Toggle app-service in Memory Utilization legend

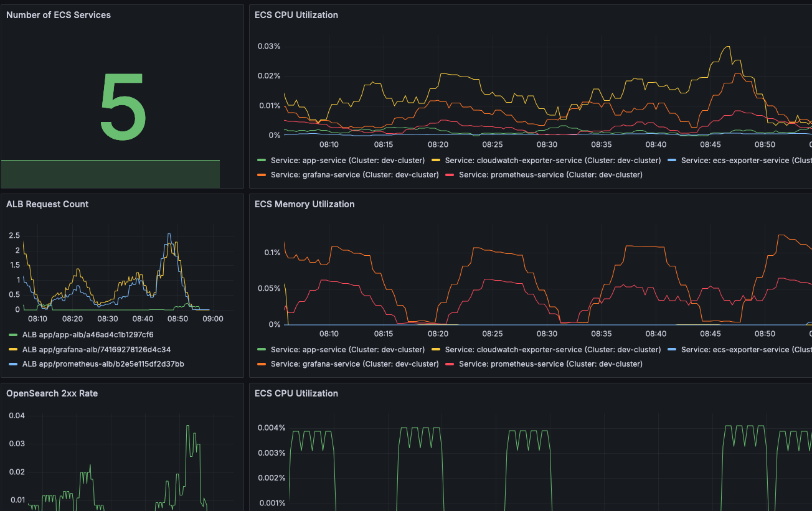coord(347,349)
